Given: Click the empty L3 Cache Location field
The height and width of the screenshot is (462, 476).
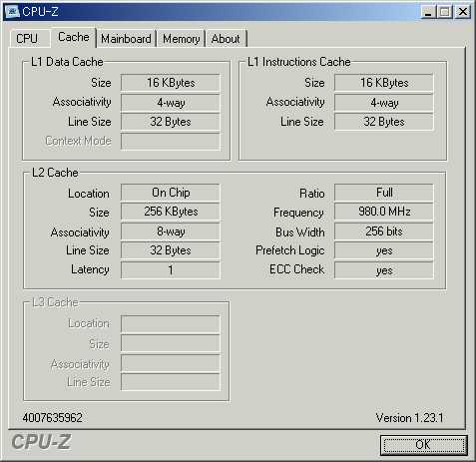Looking at the screenshot, I should pos(171,324).
